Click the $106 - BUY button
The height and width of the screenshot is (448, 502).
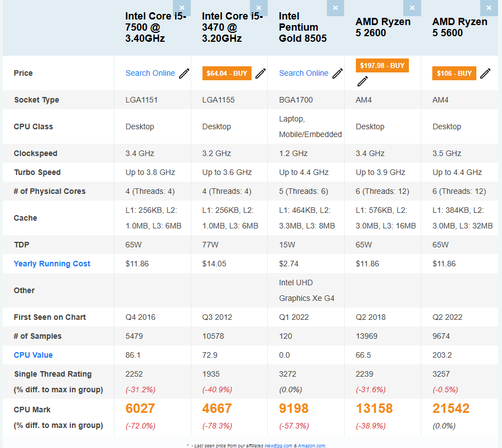454,73
